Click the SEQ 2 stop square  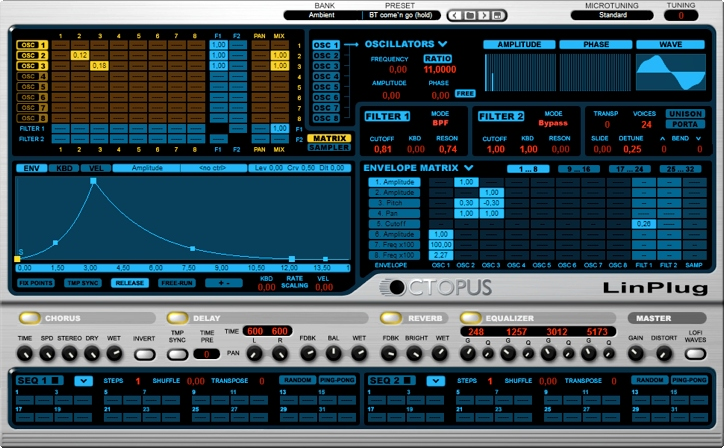click(x=407, y=381)
